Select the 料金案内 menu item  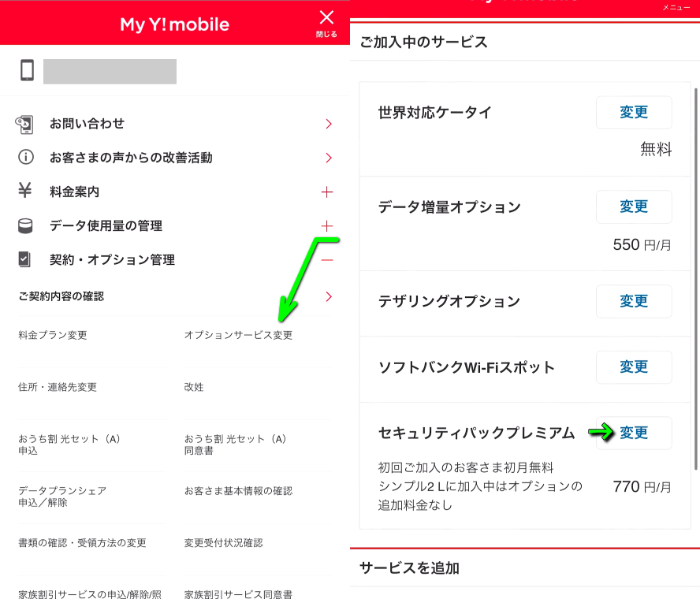pyautogui.click(x=75, y=192)
